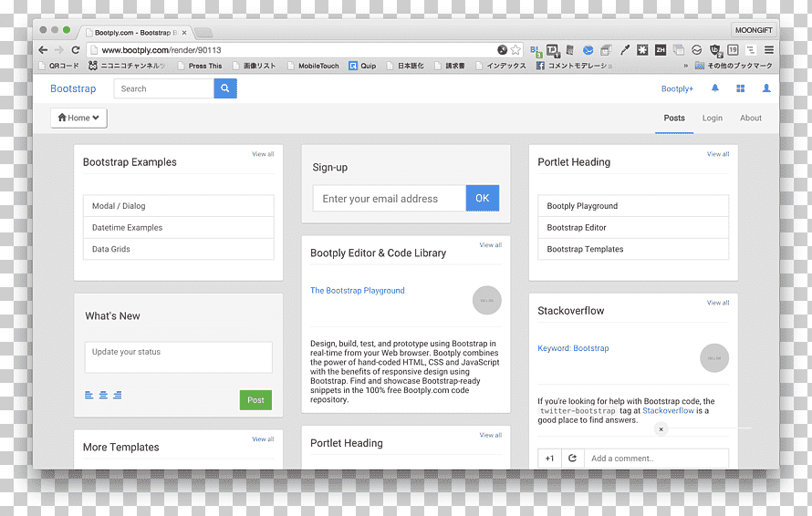Select the Bootply.com browser tab
Viewport: 812px width, 516px height.
(x=136, y=33)
